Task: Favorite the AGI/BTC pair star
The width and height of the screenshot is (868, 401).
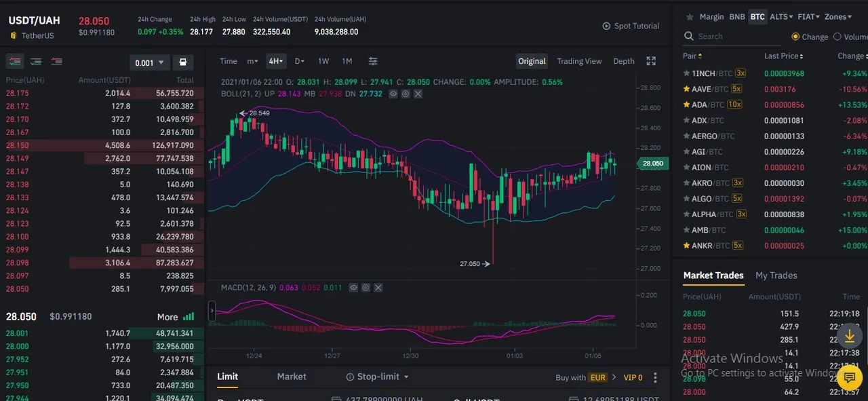Action: click(x=687, y=152)
